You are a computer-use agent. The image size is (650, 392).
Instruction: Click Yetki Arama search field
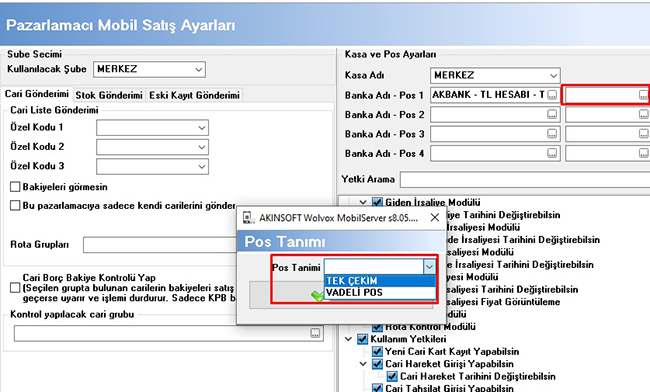tap(525, 179)
